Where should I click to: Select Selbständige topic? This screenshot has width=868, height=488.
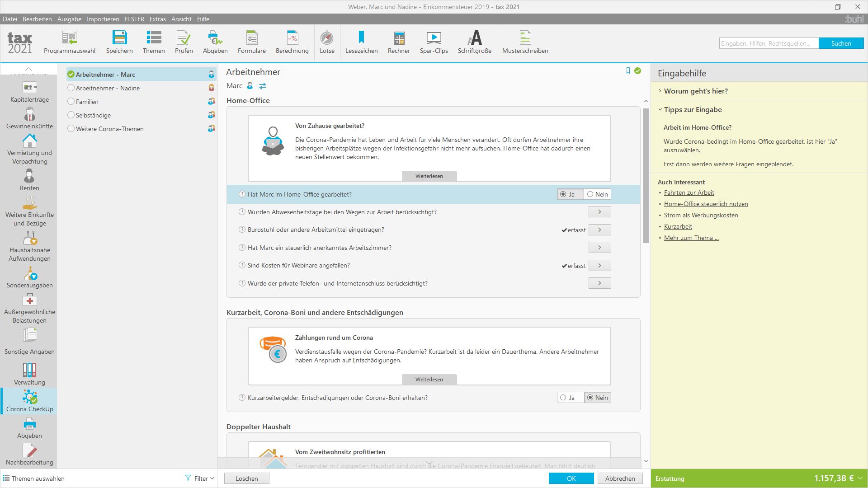(x=141, y=115)
